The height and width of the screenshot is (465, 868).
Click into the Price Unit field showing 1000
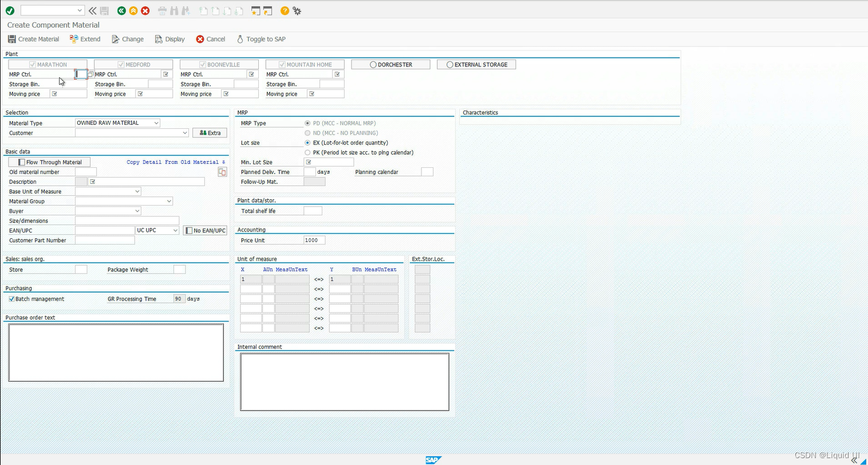314,240
